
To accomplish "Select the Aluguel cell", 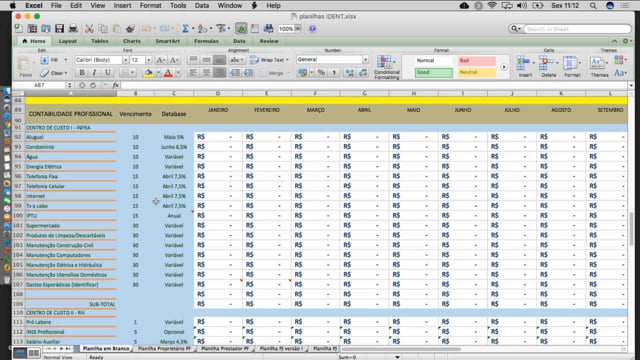I will (70, 137).
